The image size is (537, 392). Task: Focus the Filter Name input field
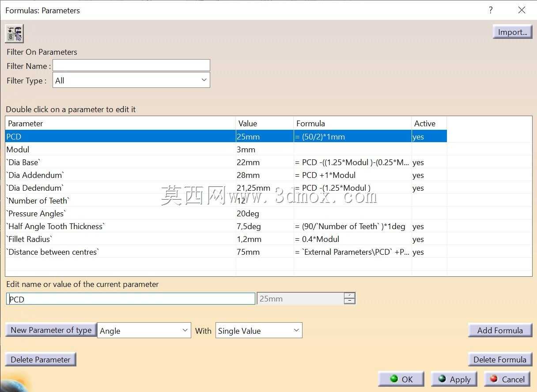pos(131,66)
